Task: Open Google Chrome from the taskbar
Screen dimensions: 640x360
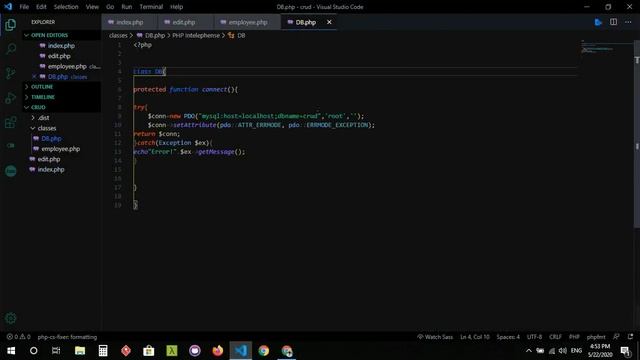Action: pyautogui.click(x=264, y=351)
